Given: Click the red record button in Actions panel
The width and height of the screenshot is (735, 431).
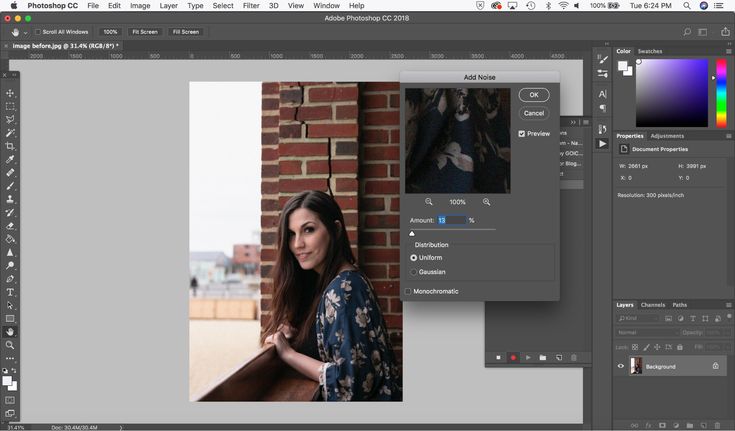Looking at the screenshot, I should point(513,357).
